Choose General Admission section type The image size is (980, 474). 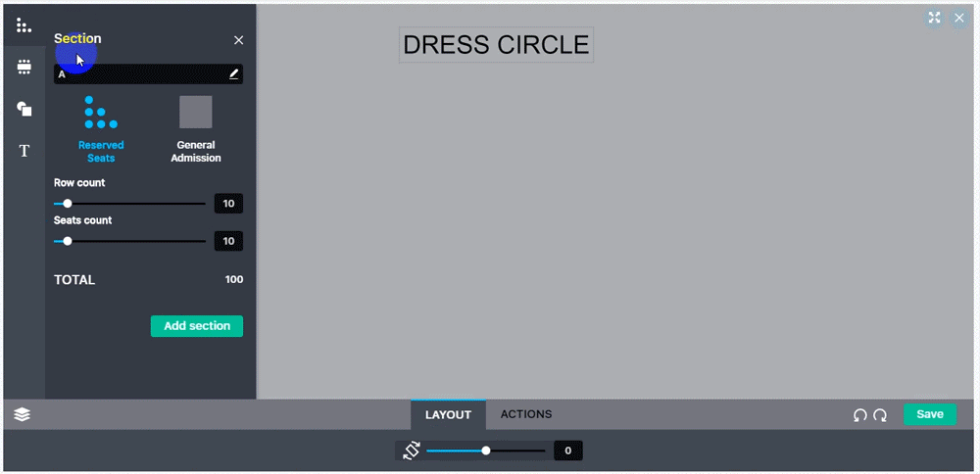(196, 130)
